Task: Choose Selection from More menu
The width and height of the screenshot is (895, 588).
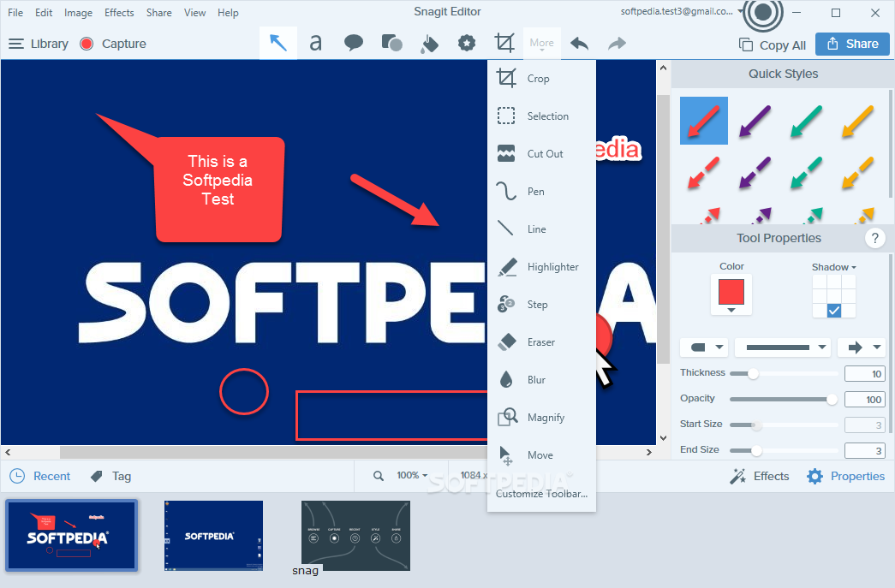Action: tap(541, 116)
